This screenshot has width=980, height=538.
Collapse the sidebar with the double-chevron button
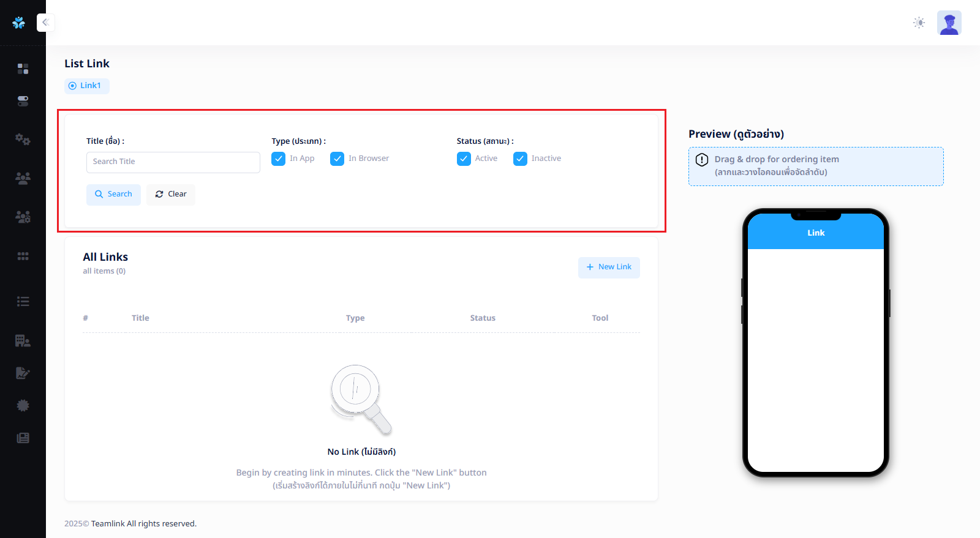coord(45,23)
